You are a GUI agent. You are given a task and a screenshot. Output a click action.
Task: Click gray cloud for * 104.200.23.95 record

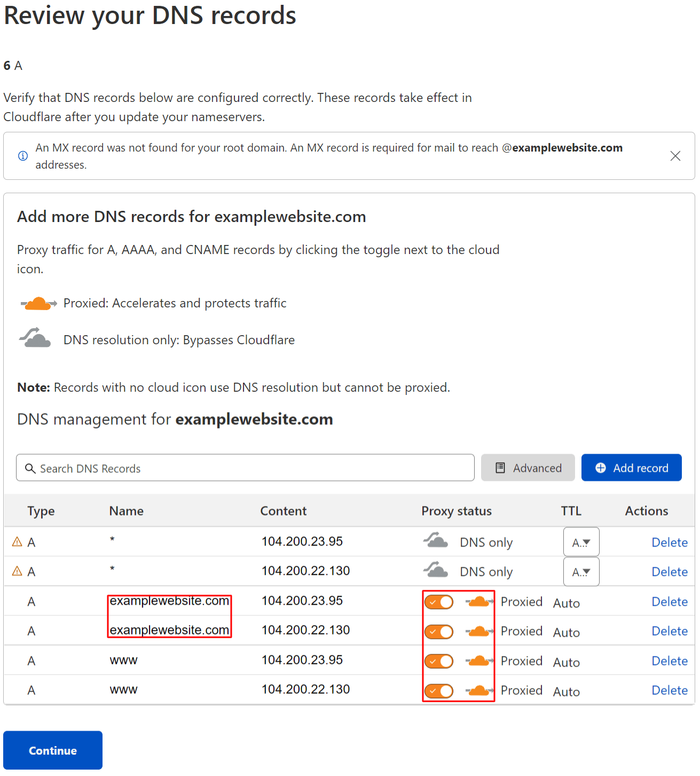436,540
